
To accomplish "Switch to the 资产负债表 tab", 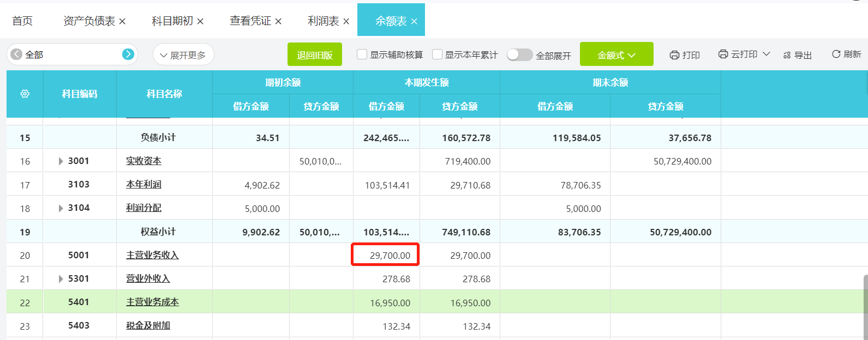I will pyautogui.click(x=89, y=21).
